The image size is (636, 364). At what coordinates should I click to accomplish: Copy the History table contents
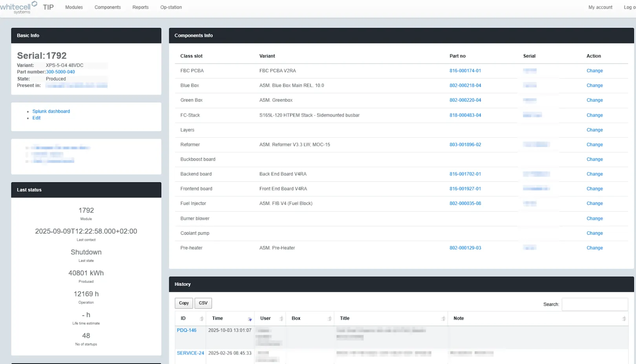[184, 303]
